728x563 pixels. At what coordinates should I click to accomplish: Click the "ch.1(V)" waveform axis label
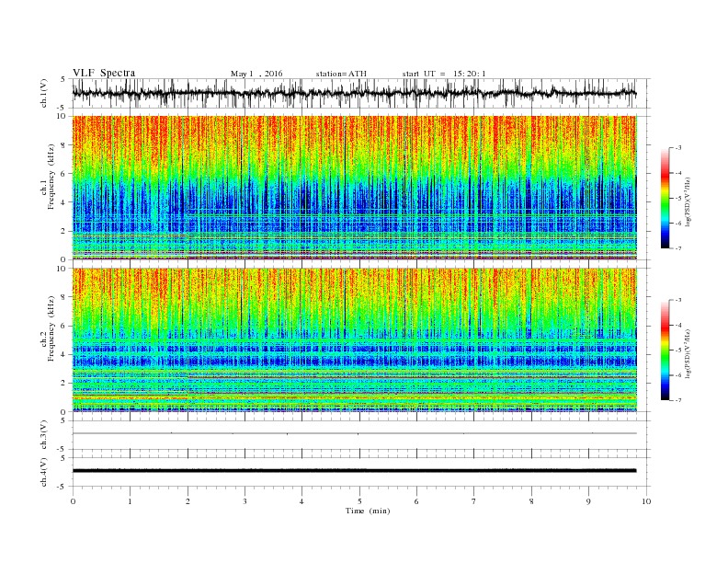coord(44,95)
